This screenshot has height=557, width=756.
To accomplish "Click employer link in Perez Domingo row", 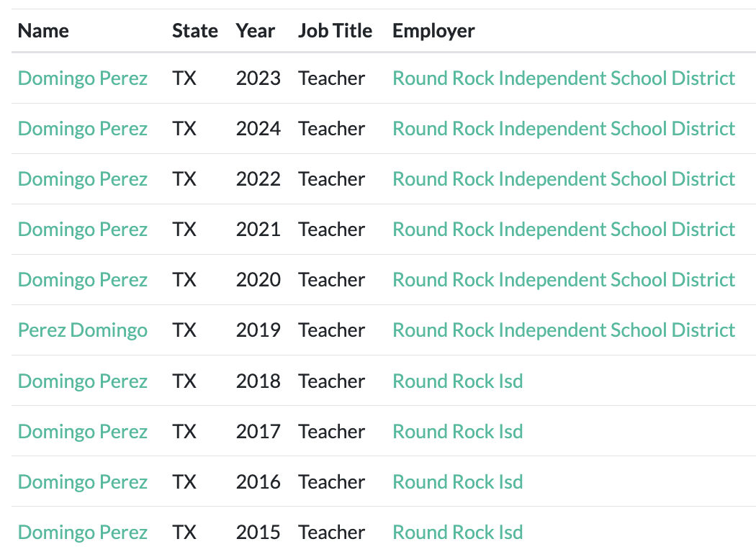I will (x=563, y=330).
